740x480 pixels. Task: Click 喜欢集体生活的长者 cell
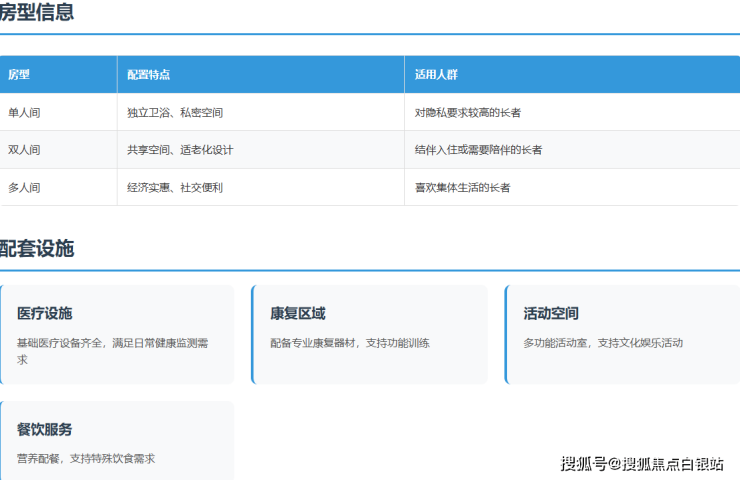coord(462,187)
